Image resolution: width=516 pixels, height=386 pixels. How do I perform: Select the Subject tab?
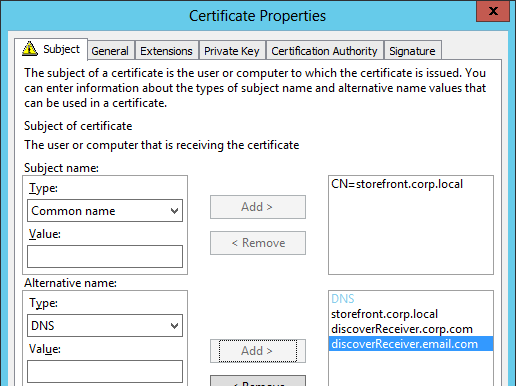tap(51, 49)
